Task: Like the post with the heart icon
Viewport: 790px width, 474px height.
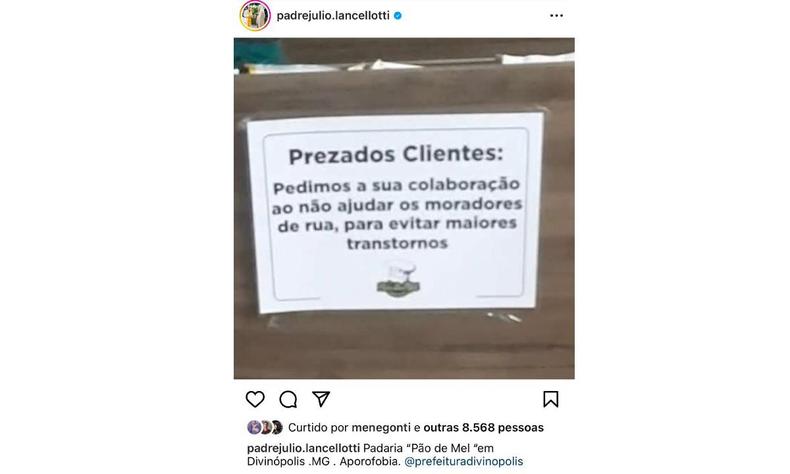Action: tap(255, 399)
